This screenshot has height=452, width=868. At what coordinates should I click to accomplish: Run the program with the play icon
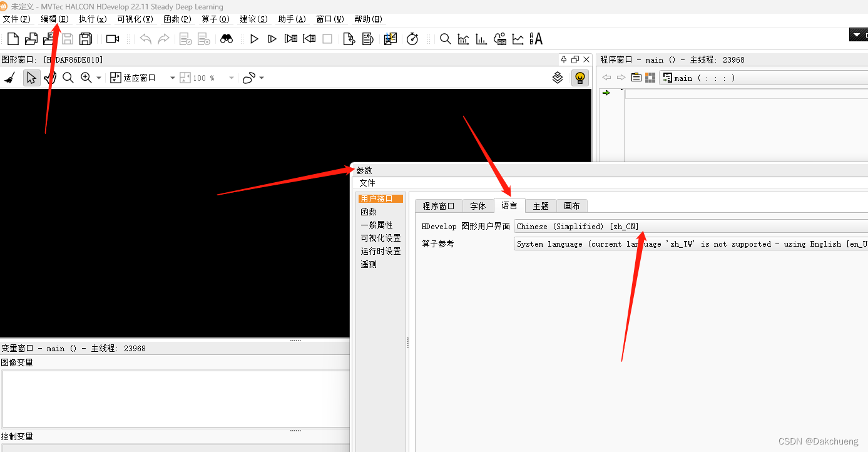coord(254,38)
